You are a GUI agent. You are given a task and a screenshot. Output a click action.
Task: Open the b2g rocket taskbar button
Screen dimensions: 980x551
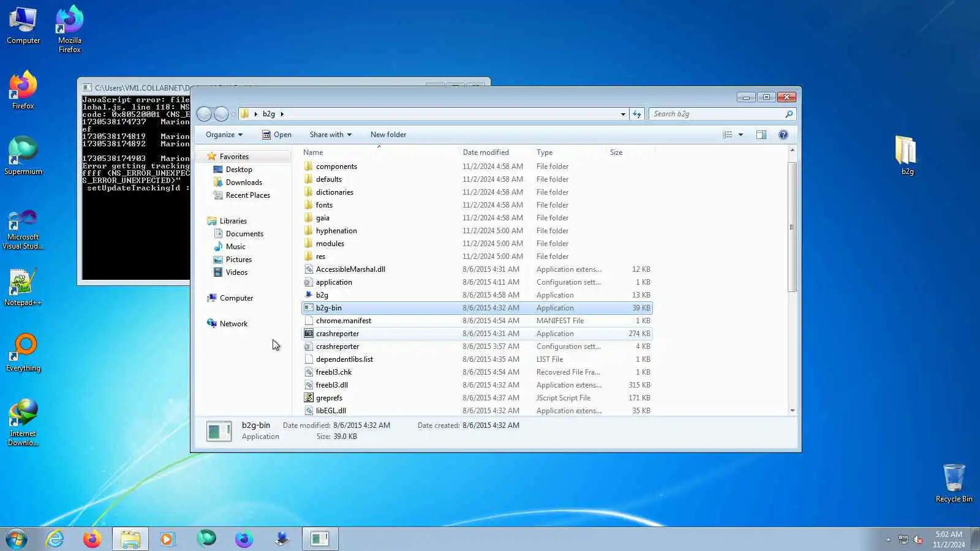282,539
